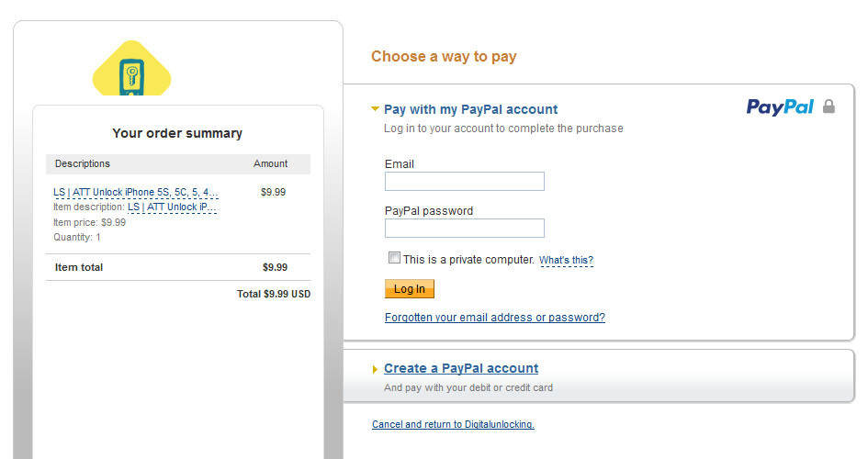This screenshot has width=868, height=459.
Task: Open the Create a PayPal account link
Action: pos(461,368)
